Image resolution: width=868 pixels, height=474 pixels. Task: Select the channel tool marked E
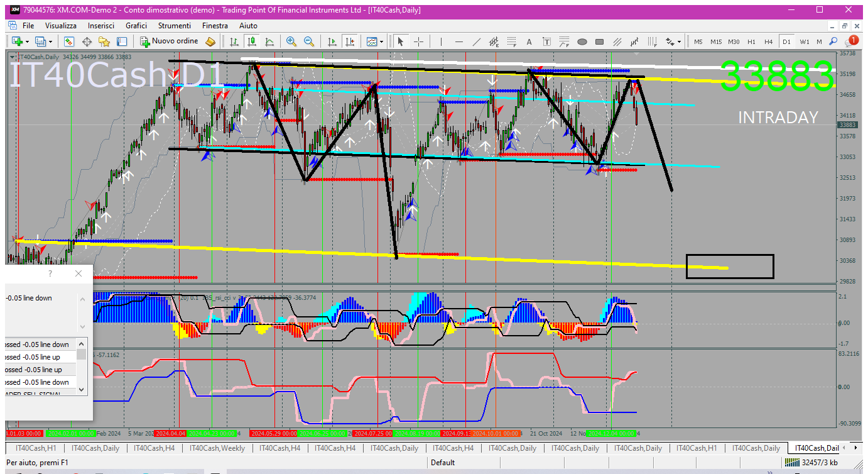[x=494, y=41]
